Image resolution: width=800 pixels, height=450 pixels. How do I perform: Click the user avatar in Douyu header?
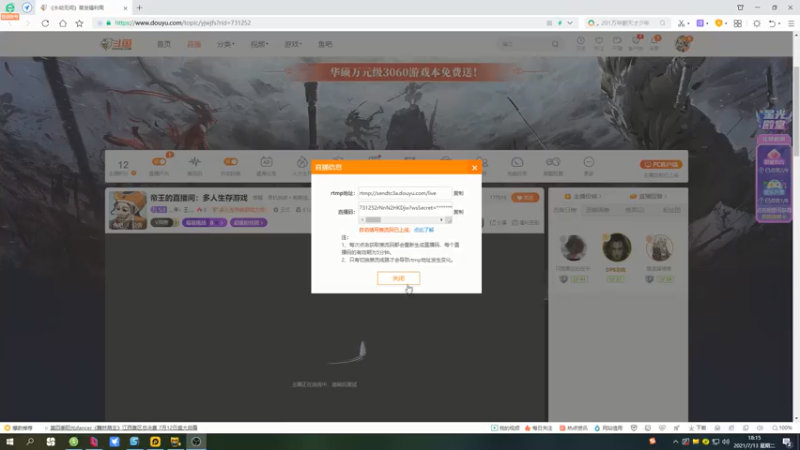coord(683,44)
